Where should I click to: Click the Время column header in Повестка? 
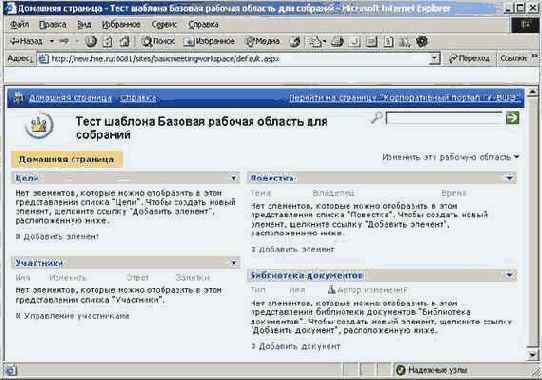(x=454, y=193)
